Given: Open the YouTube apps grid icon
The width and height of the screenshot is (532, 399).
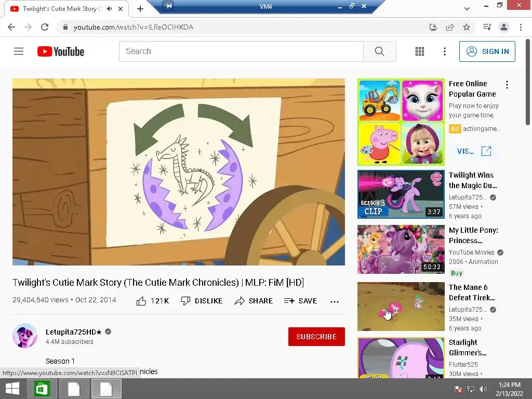Looking at the screenshot, I should [420, 51].
